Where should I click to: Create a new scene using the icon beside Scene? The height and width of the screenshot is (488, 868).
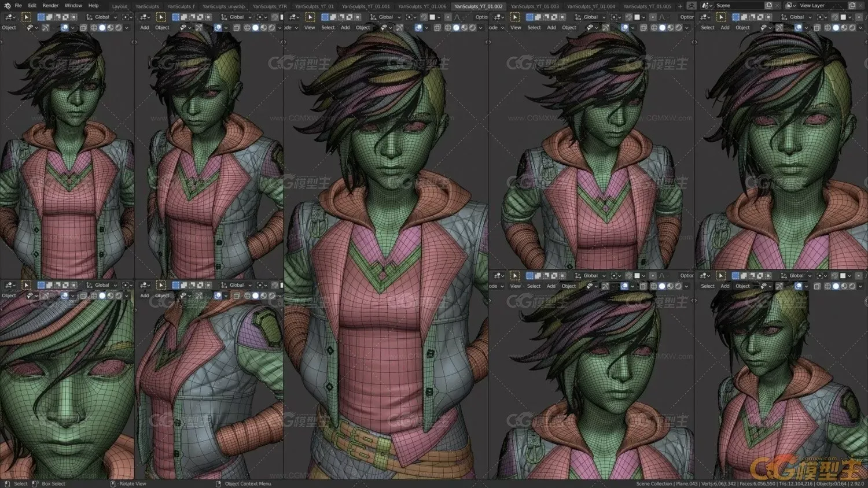(x=768, y=6)
